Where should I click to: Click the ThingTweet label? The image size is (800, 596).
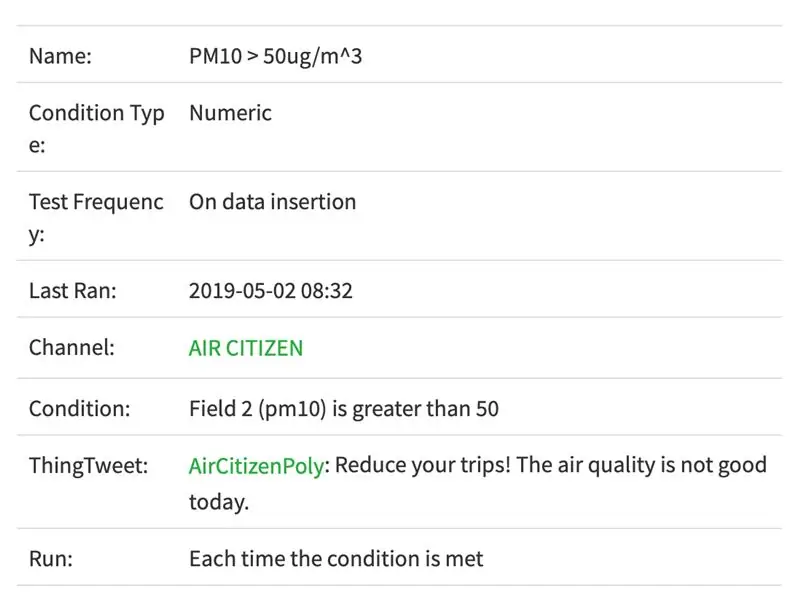[88, 466]
